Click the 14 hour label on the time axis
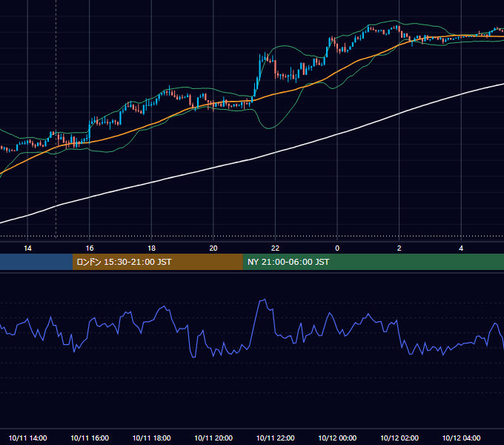This screenshot has height=445, width=504. (27, 248)
